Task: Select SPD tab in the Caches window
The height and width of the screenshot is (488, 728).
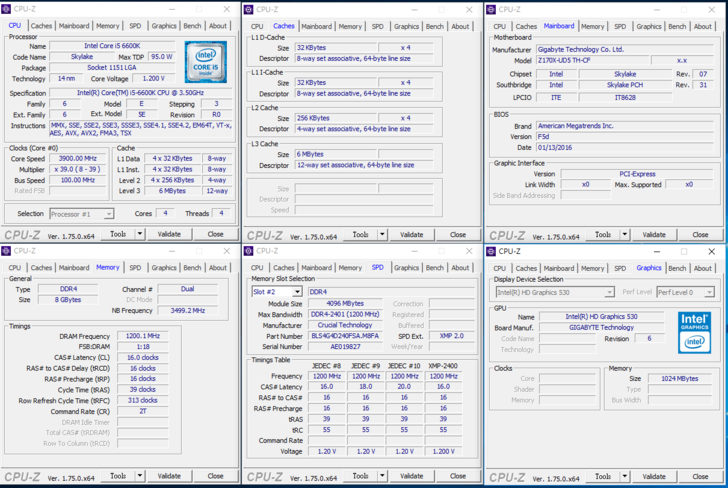Action: (x=377, y=26)
